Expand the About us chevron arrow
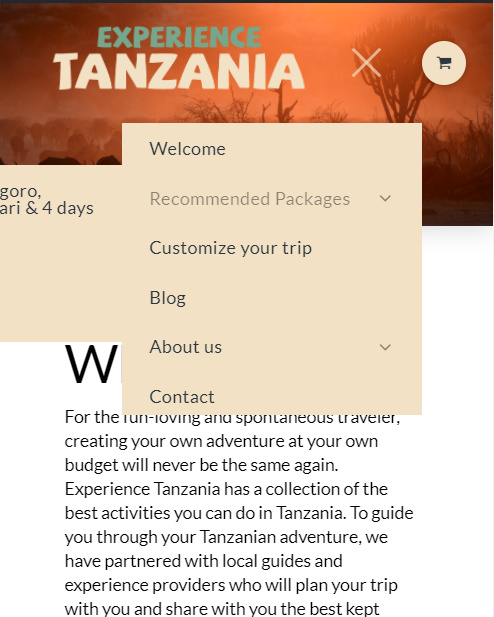Image resolution: width=494 pixels, height=617 pixels. 385,347
